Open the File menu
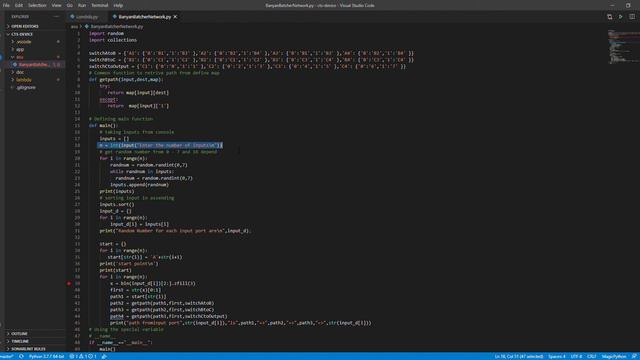The width and height of the screenshot is (640, 360). coord(6,5)
